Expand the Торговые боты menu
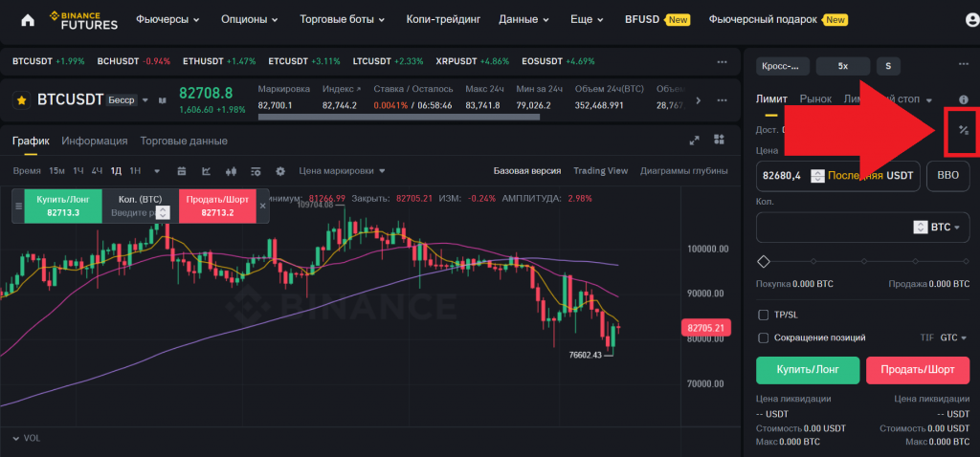 coord(344,19)
